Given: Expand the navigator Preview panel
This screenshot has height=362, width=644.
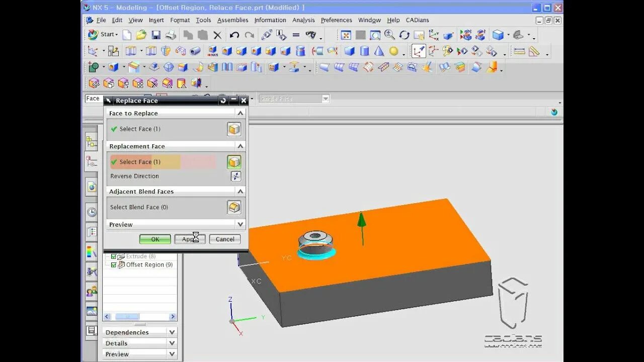Looking at the screenshot, I should point(172,354).
